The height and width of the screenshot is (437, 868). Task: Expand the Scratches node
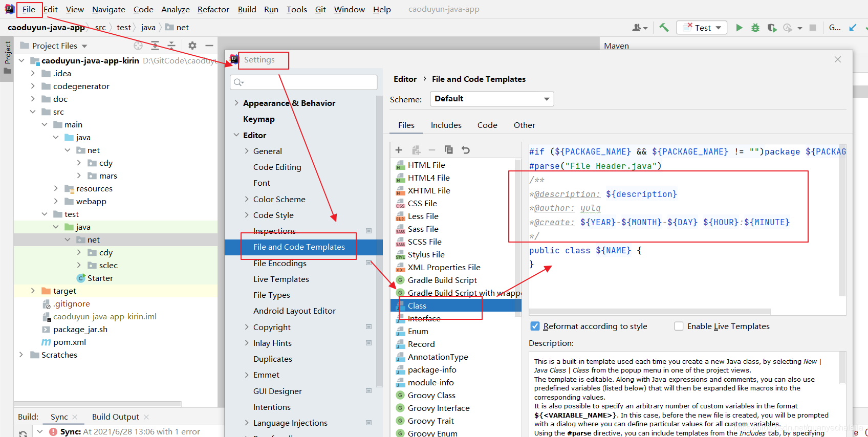pyautogui.click(x=21, y=355)
